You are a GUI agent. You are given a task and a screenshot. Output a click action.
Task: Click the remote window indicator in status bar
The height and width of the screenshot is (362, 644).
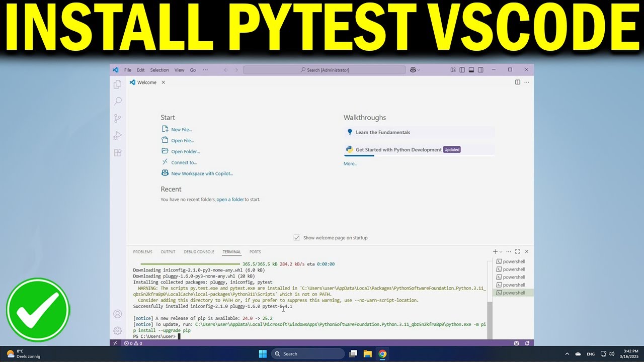coord(115,343)
